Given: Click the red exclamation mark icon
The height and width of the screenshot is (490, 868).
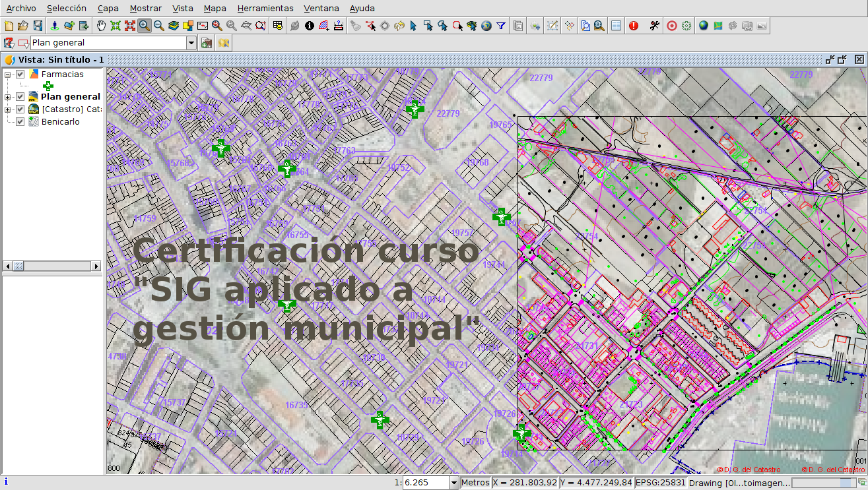Looking at the screenshot, I should (x=634, y=26).
